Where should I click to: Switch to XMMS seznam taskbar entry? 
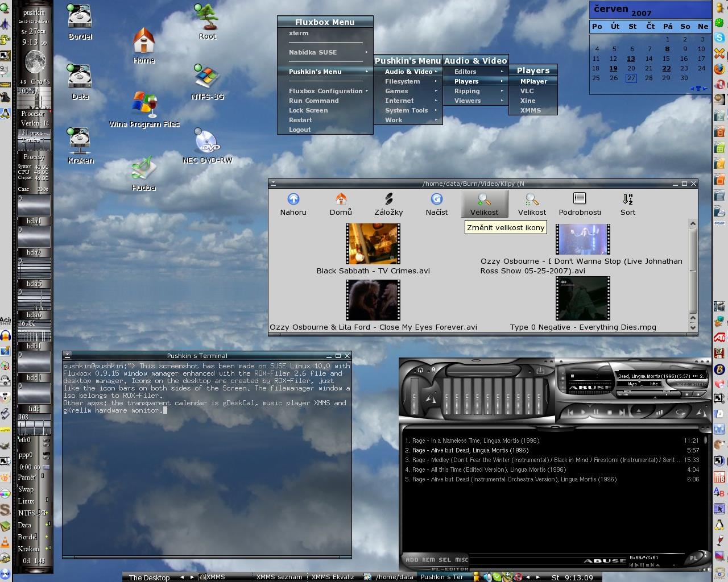279,577
